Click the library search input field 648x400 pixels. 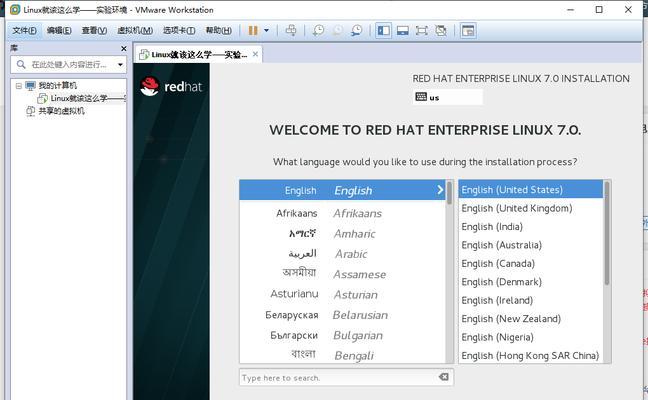69,64
